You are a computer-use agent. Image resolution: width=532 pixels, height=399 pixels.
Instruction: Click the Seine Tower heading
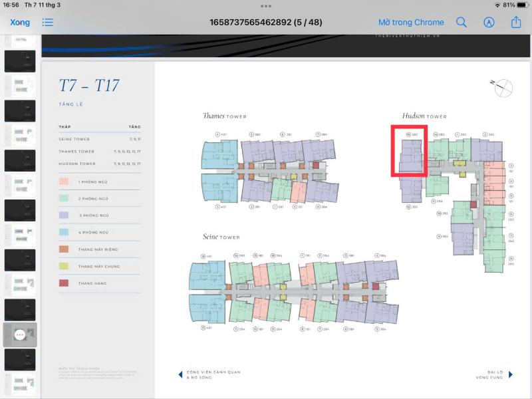tap(221, 237)
